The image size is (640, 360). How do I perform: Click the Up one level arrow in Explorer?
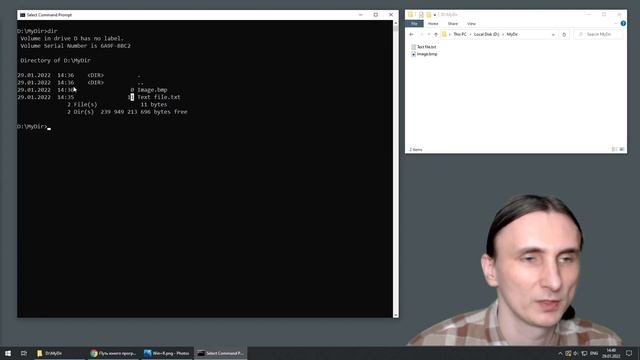(436, 34)
